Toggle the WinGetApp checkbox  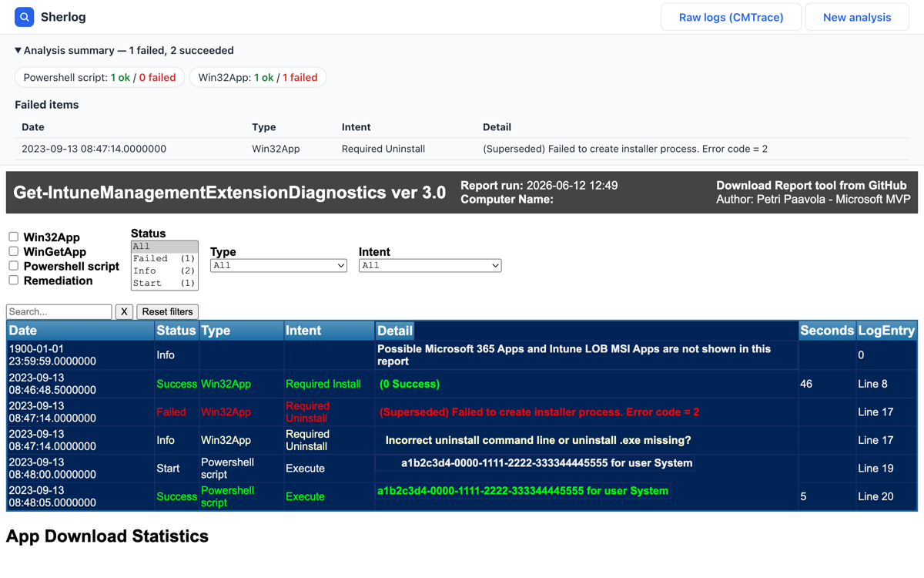click(x=13, y=251)
